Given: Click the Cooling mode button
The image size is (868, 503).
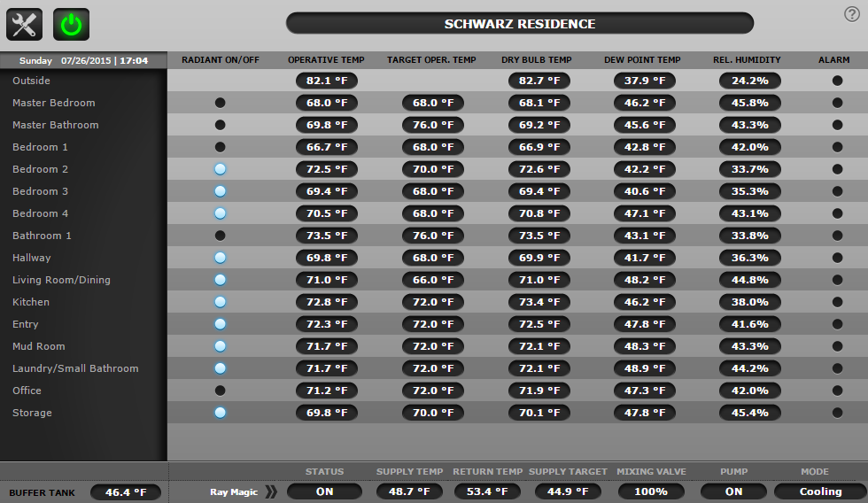Looking at the screenshot, I should [820, 491].
